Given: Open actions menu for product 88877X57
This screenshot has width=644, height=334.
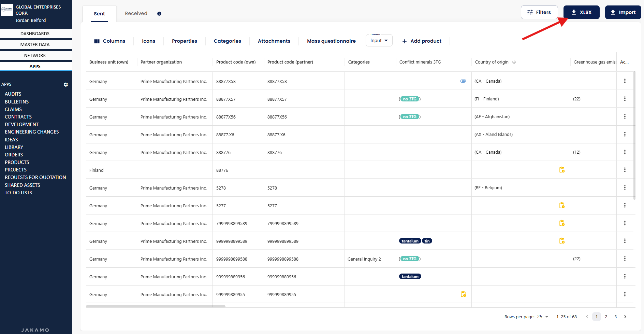Looking at the screenshot, I should (625, 99).
